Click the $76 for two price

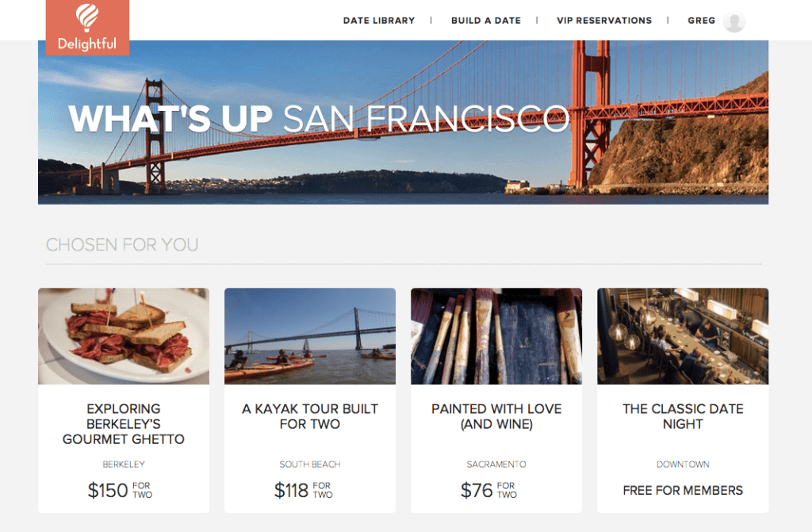(488, 490)
